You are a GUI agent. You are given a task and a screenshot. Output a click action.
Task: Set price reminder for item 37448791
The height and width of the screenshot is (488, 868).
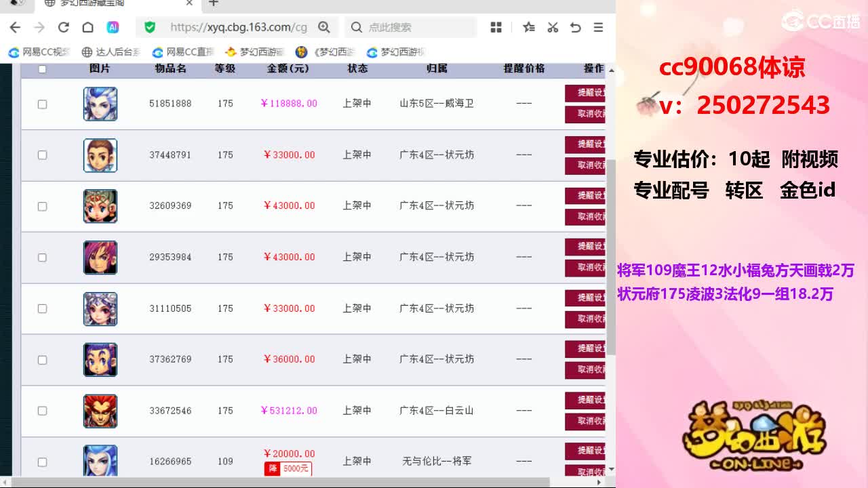pyautogui.click(x=585, y=144)
